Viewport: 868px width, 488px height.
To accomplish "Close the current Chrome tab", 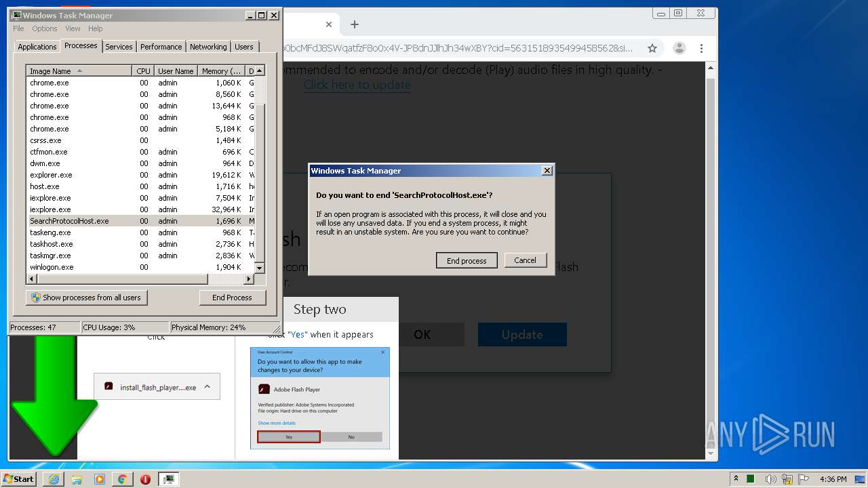I will (329, 24).
